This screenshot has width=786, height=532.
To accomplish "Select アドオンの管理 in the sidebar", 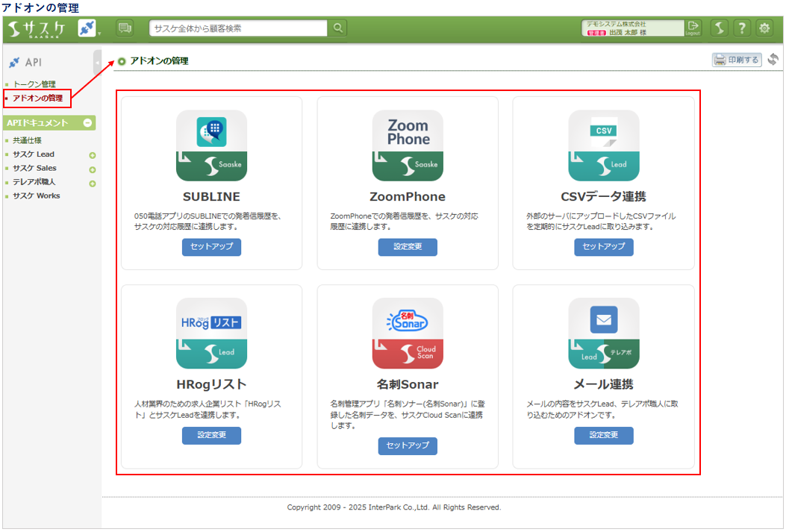I will (37, 98).
